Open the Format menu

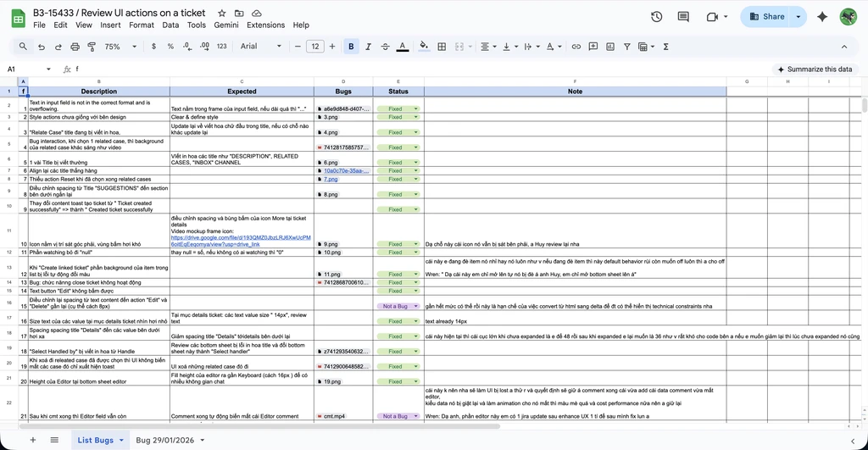point(142,25)
